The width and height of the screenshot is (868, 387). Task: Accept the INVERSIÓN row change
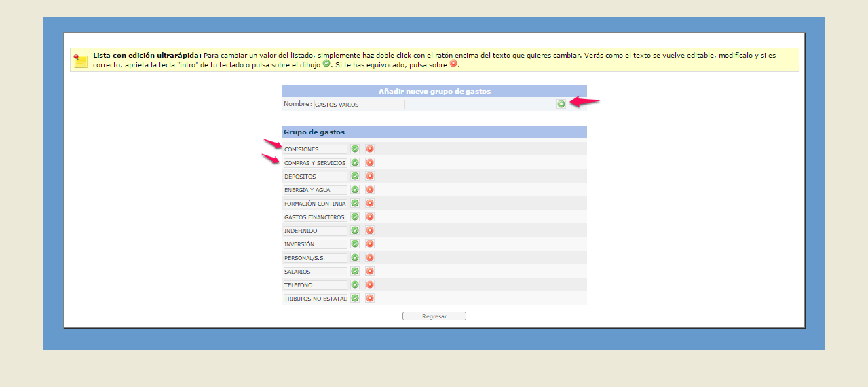[355, 244]
